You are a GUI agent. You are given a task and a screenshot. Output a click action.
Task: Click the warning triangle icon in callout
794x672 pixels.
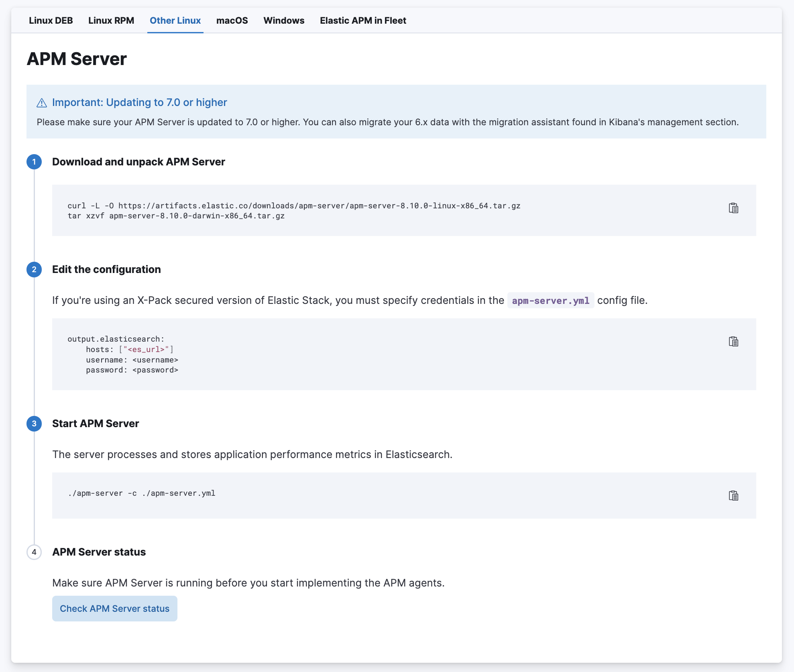pyautogui.click(x=42, y=103)
